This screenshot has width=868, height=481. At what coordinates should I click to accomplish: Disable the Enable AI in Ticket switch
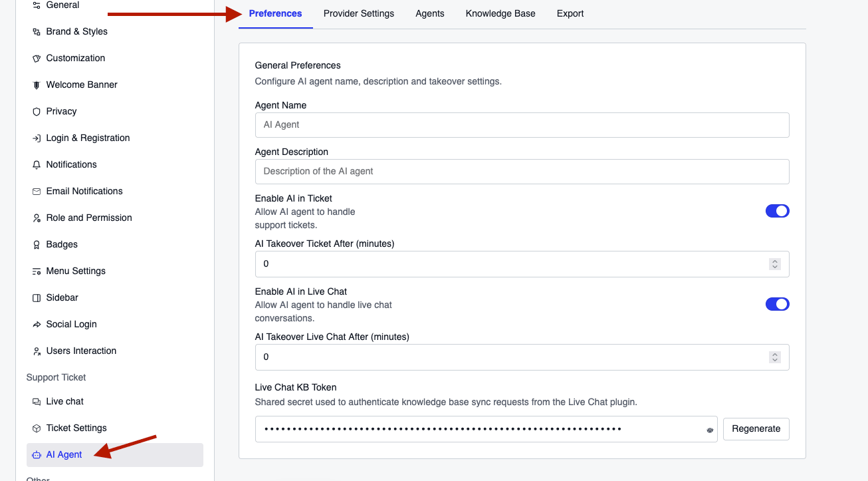(x=778, y=211)
